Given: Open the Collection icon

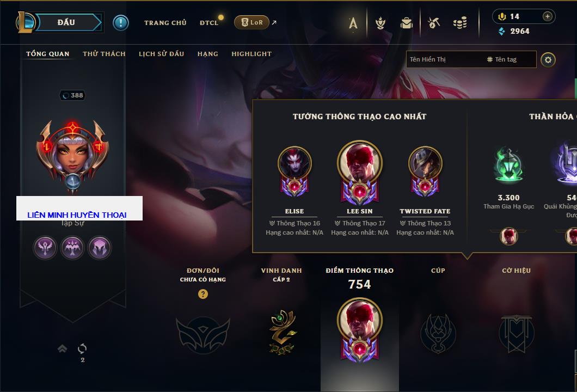Looking at the screenshot, I should (380, 23).
